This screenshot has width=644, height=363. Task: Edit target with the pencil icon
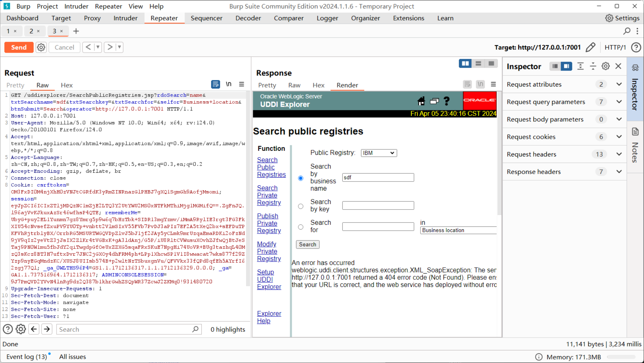[x=590, y=47]
